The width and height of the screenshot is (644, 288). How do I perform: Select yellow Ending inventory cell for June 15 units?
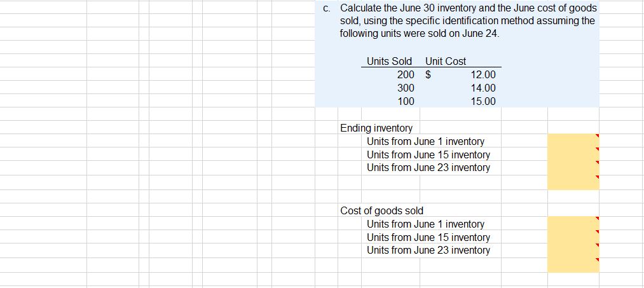coord(573,154)
